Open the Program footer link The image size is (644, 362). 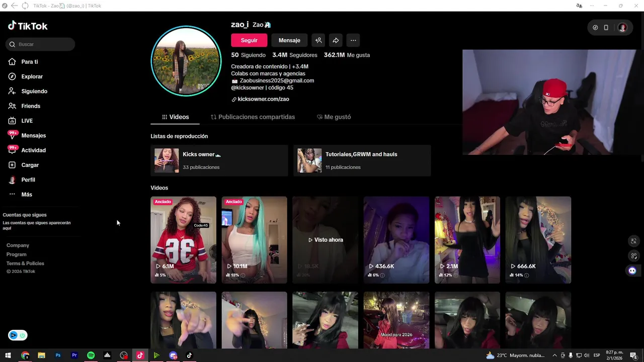pyautogui.click(x=17, y=254)
